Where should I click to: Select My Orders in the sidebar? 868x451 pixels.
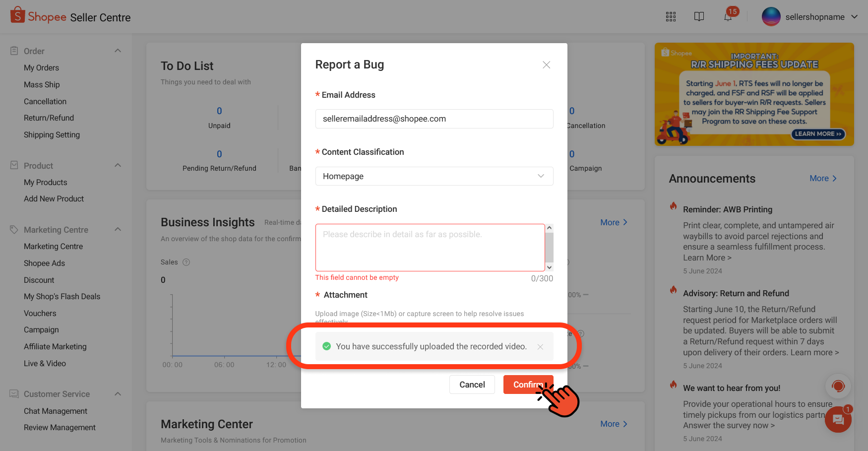point(41,67)
